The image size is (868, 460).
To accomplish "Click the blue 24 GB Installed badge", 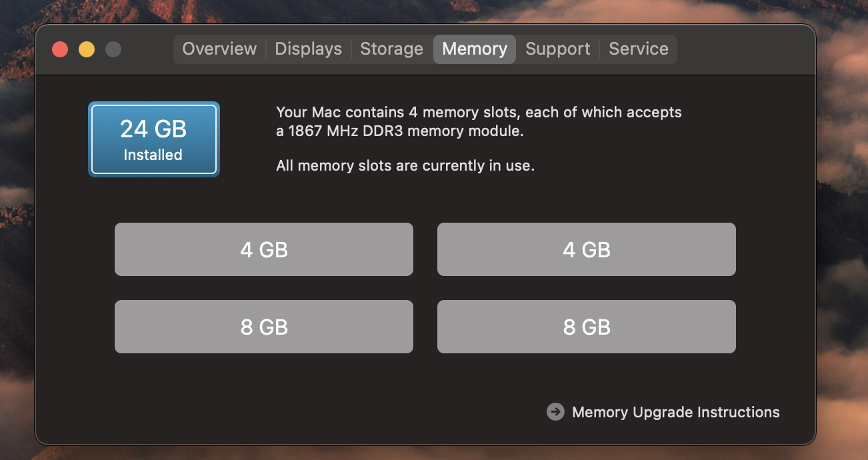I will (x=154, y=139).
